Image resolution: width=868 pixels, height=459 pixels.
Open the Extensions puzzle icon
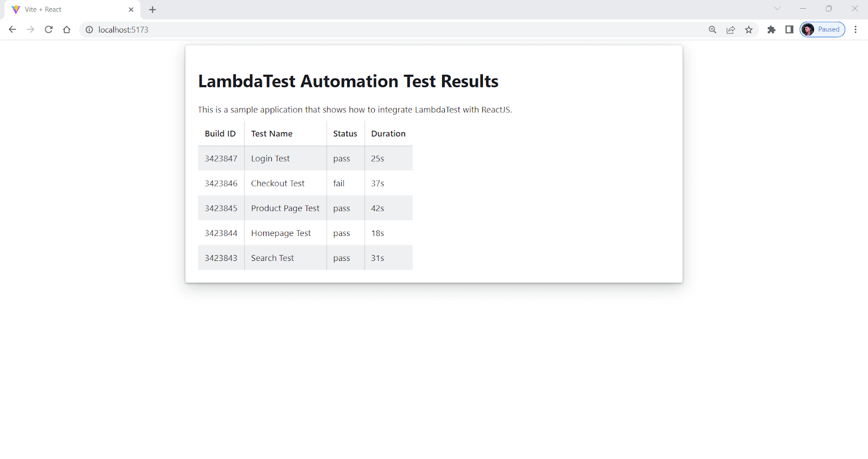(771, 30)
